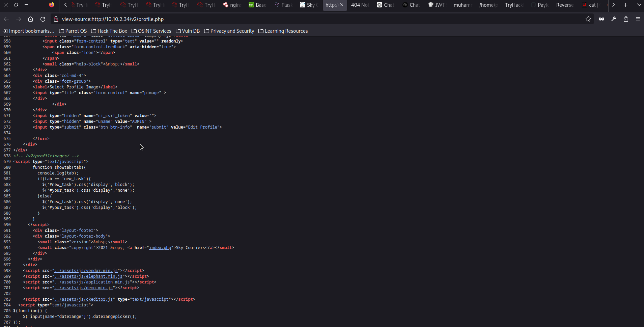Click the daterangepicker code line
The height and width of the screenshot is (327, 644).
(x=80, y=317)
